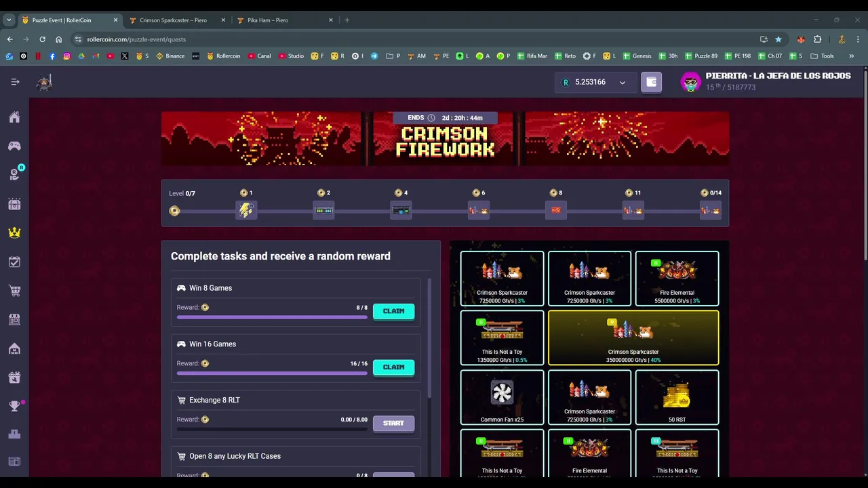Select the Common Fan x25 reward card
The width and height of the screenshot is (868, 488).
tap(502, 397)
